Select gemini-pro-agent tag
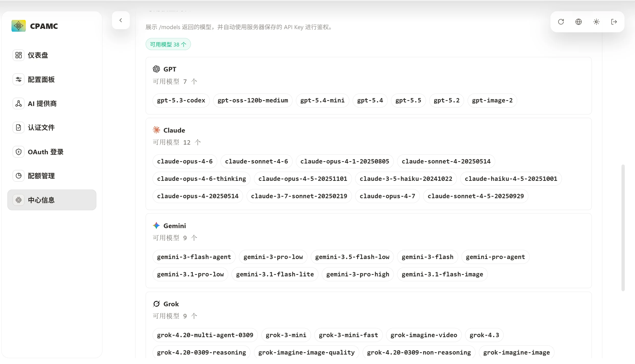The width and height of the screenshot is (635, 364). (495, 257)
